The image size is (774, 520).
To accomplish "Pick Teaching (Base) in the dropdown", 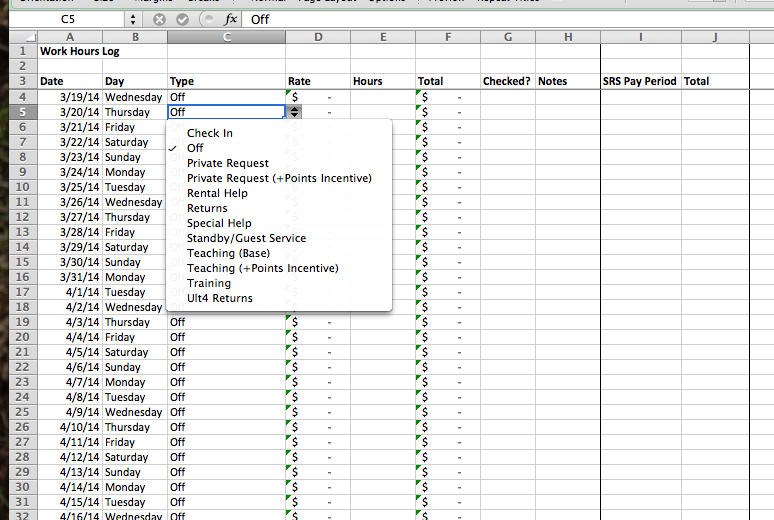I will [x=228, y=253].
